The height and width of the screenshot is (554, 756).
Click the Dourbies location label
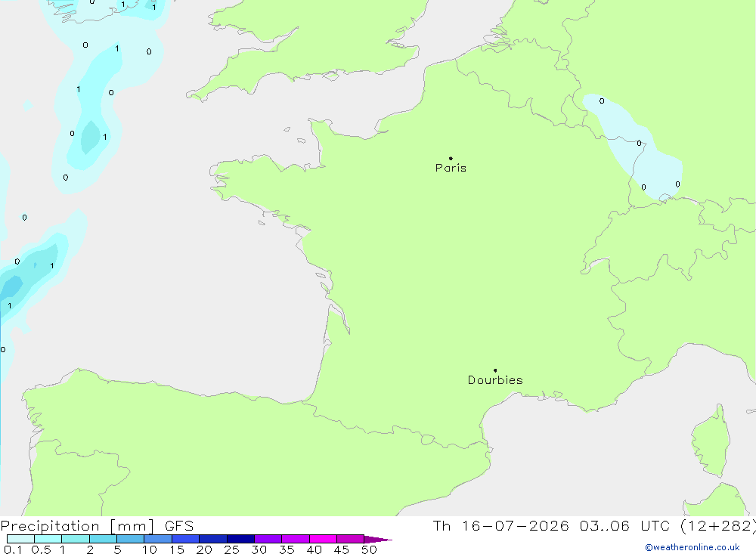[495, 380]
